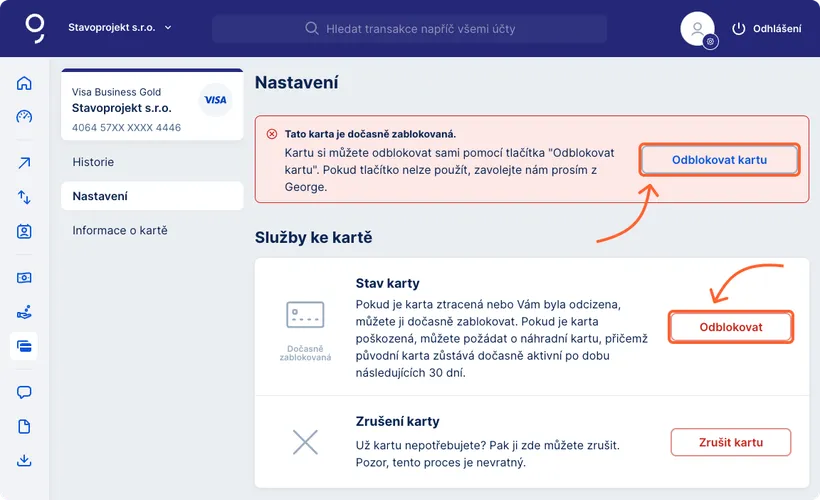Open new payment arrow icon
The width and height of the screenshot is (820, 500).
[x=24, y=163]
